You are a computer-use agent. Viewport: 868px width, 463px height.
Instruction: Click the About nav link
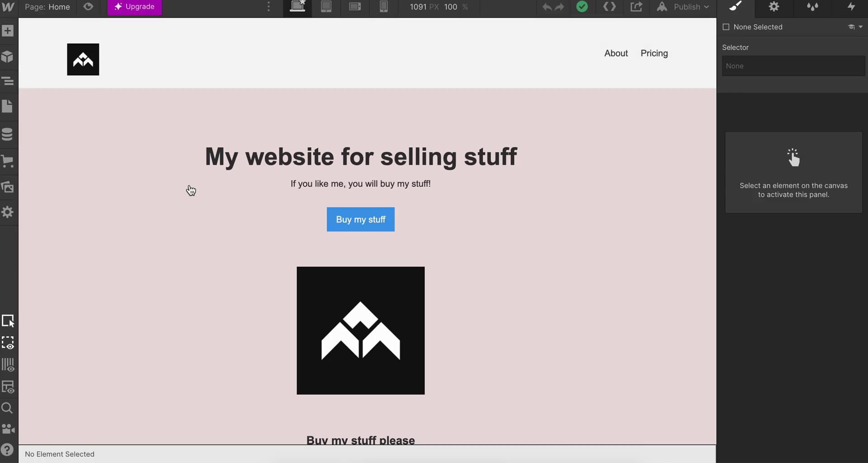(x=616, y=53)
